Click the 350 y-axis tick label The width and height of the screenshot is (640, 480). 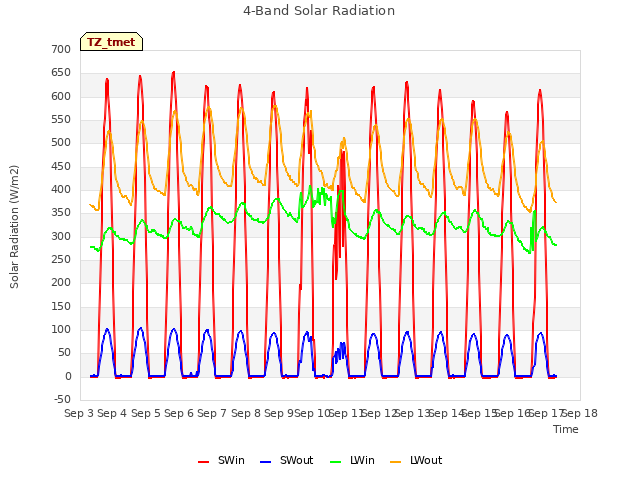(x=61, y=213)
